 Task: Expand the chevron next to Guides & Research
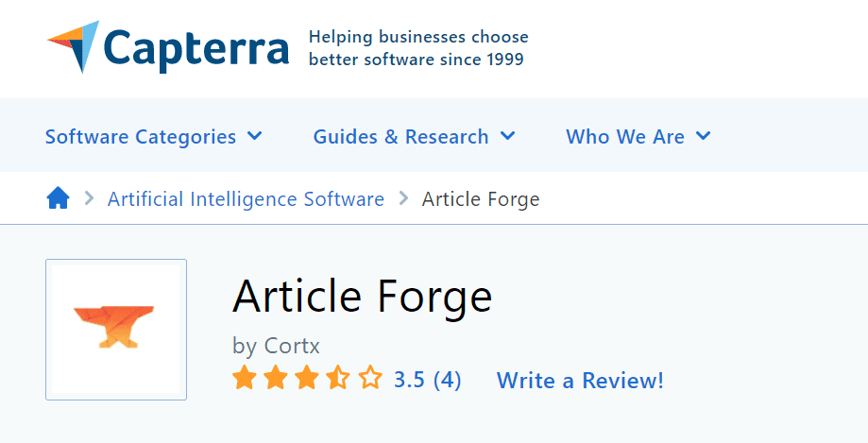click(x=507, y=136)
